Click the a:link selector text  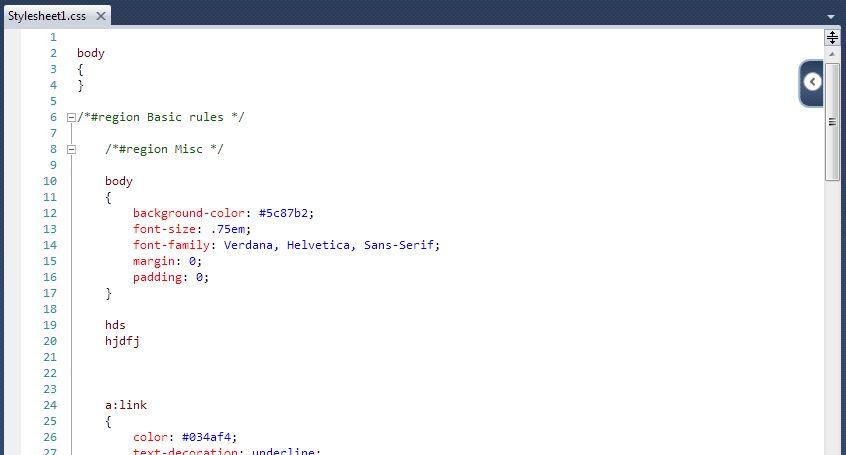coord(126,405)
